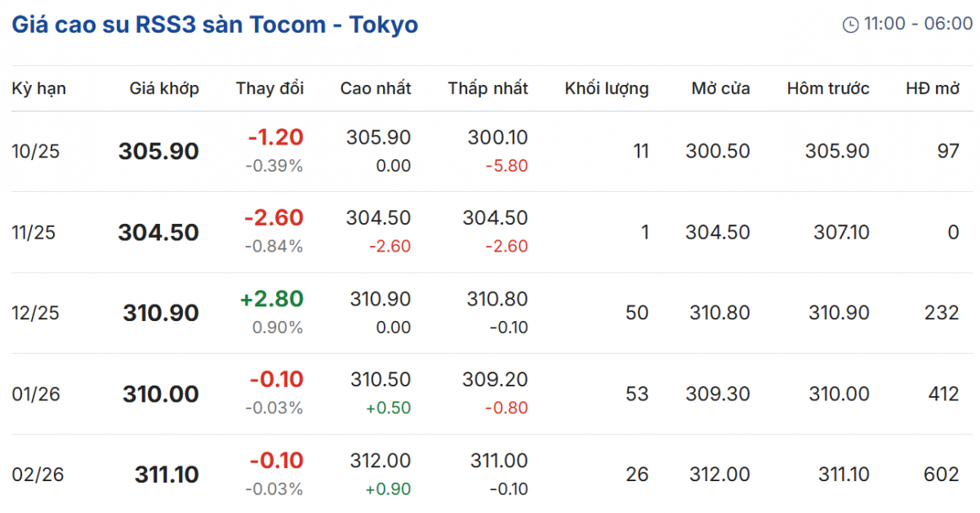Click the 01/26 contract term
This screenshot has width=980, height=513.
pos(35,394)
